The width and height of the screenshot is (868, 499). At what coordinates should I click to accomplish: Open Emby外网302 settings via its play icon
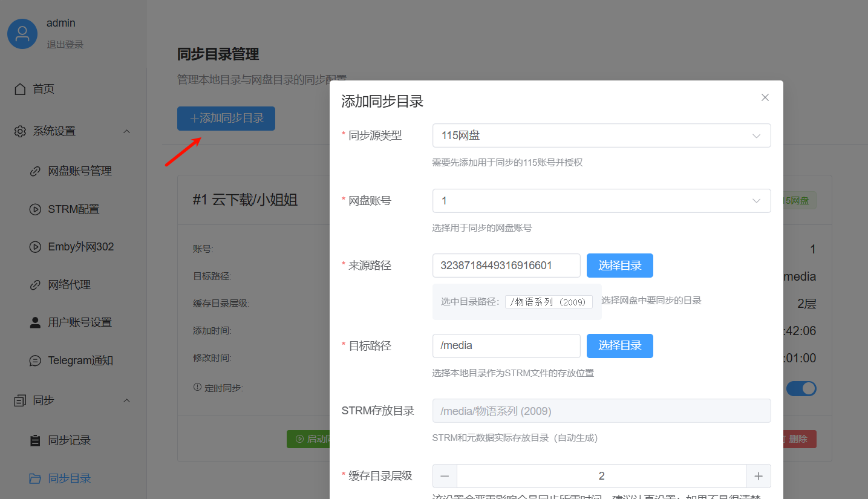click(36, 246)
